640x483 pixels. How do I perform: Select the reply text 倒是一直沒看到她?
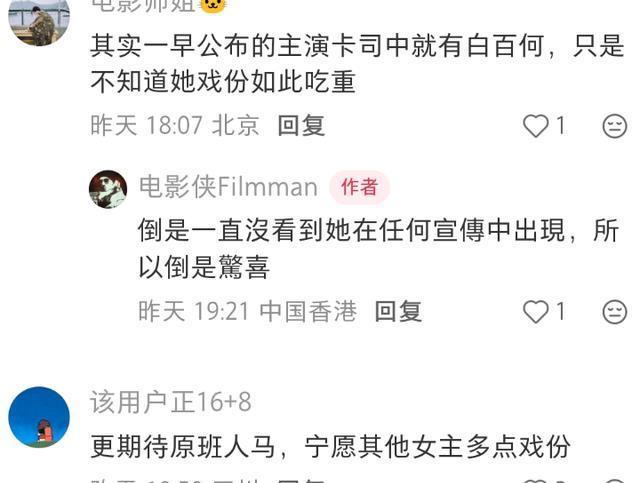pyautogui.click(x=244, y=230)
